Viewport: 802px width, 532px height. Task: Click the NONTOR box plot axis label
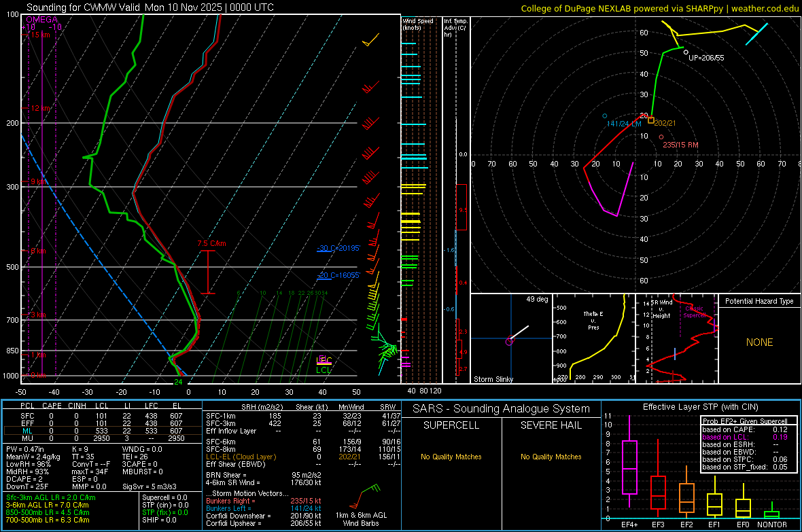(x=772, y=525)
